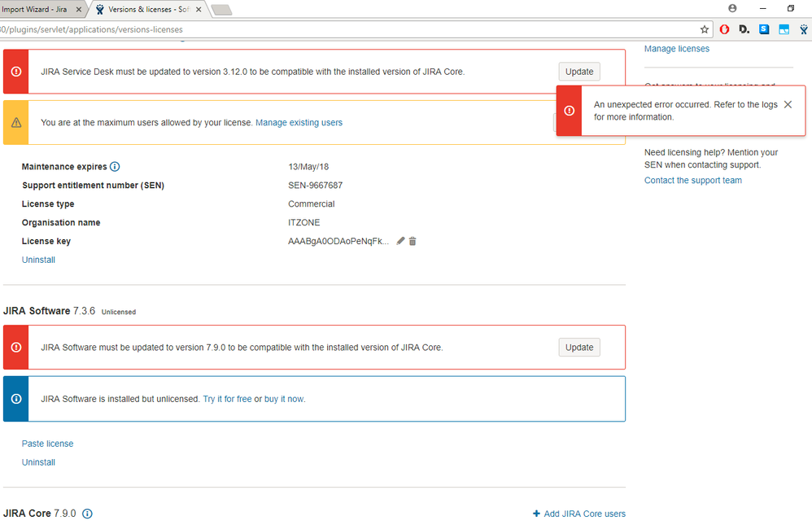Screen dimensions: 812x525
Task: Click the Unlicensed badge beside JIRA Software
Action: tap(119, 312)
